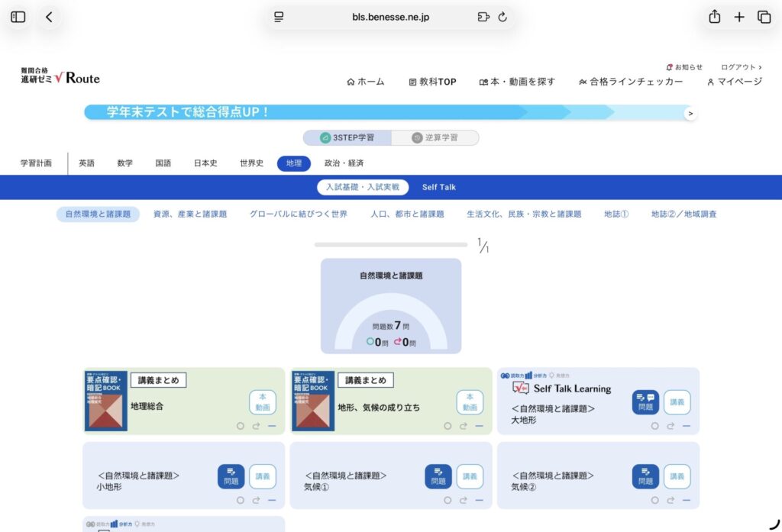782x532 pixels.
Task: Select the 3STEP学習 mode toggle
Action: pos(347,138)
